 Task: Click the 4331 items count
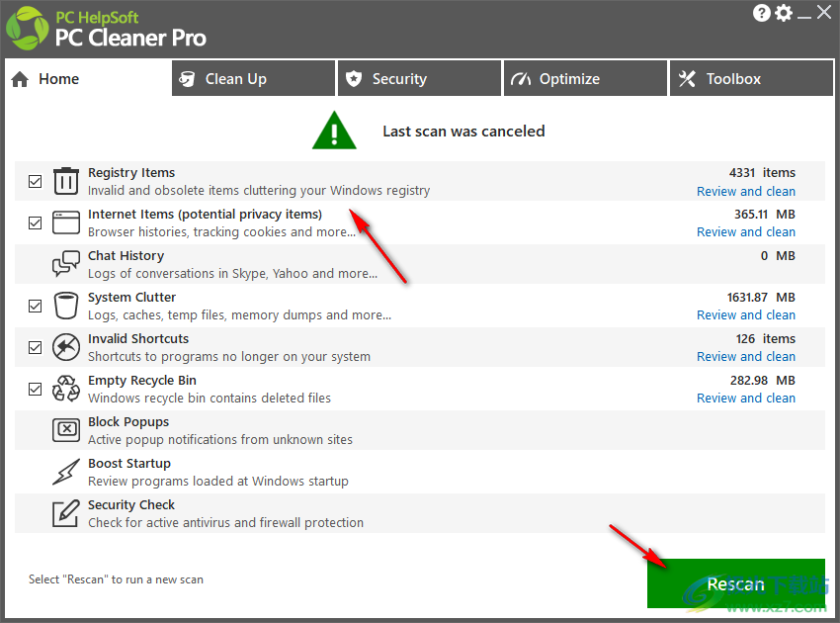coord(762,173)
